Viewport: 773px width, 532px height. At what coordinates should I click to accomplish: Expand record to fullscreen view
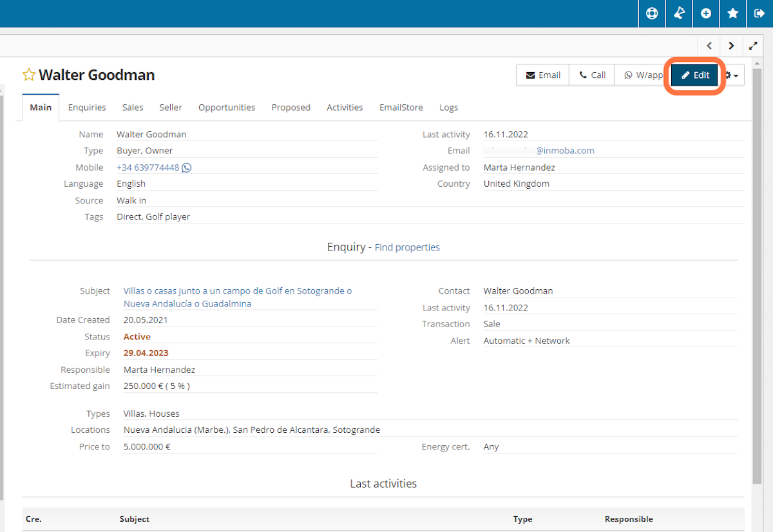(x=753, y=46)
